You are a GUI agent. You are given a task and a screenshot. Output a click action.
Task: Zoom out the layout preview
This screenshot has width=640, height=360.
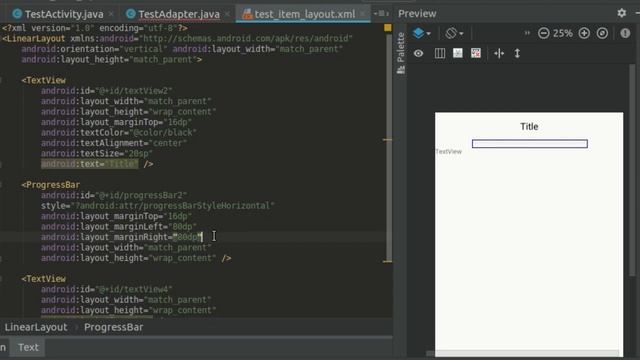(543, 33)
